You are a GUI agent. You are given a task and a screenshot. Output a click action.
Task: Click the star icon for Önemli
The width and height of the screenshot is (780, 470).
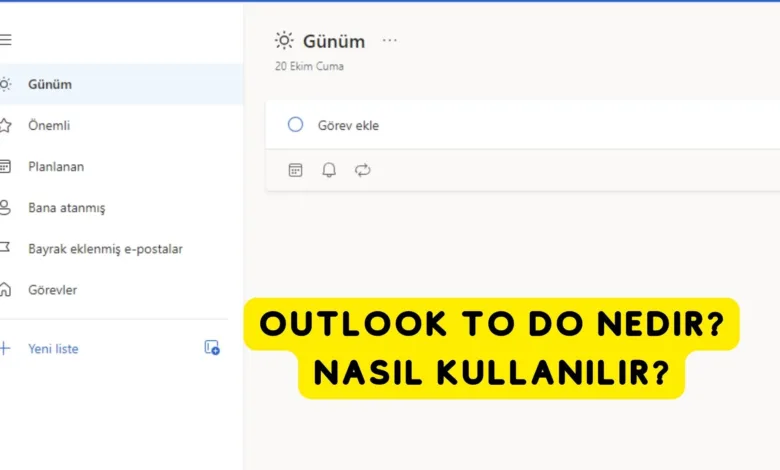coord(6,126)
